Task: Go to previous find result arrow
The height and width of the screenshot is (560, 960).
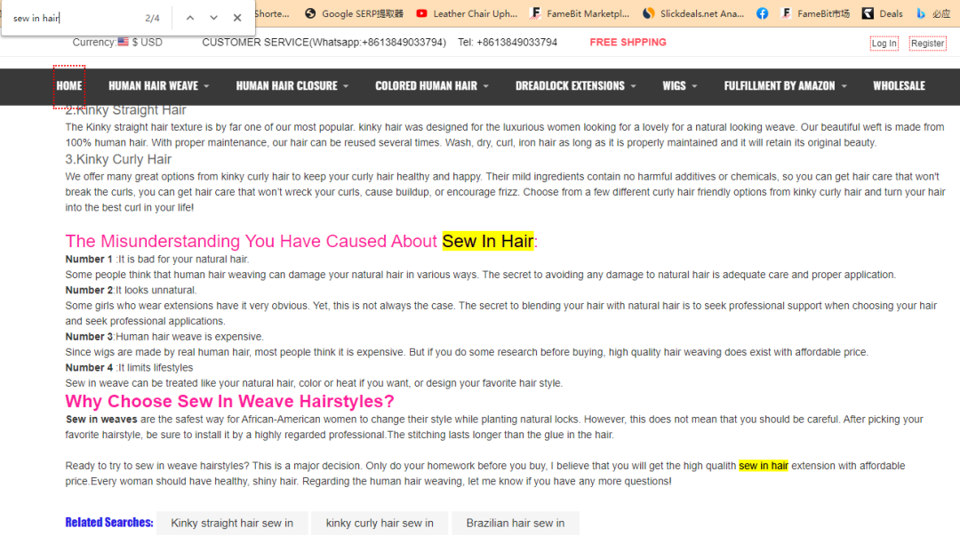Action: point(190,18)
